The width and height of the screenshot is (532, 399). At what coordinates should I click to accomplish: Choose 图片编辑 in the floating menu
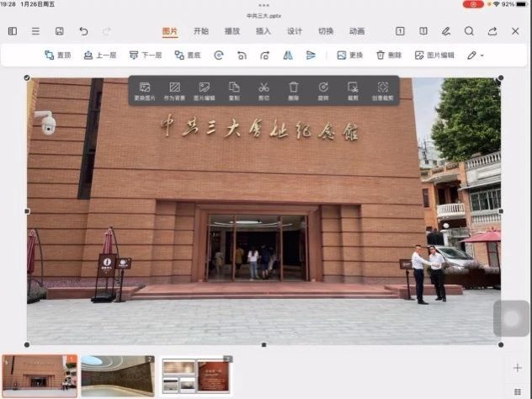205,91
